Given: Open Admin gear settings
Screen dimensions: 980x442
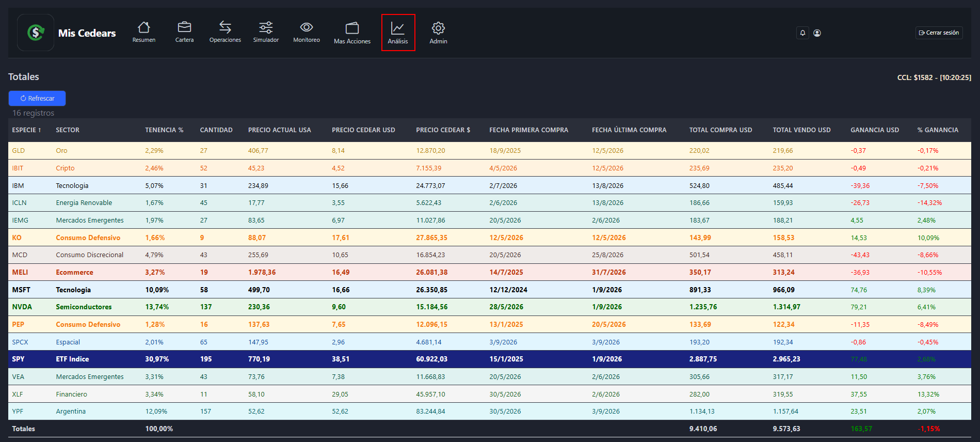Looking at the screenshot, I should pyautogui.click(x=438, y=33).
